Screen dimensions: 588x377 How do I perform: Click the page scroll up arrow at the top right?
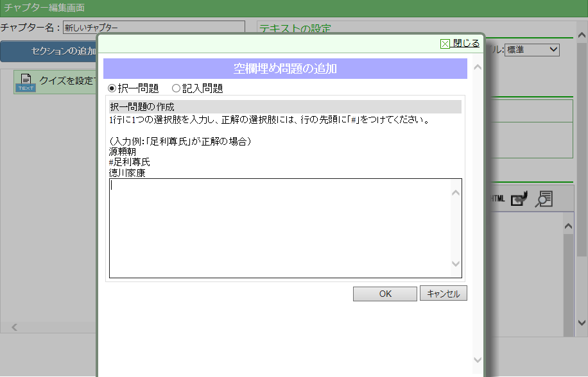[x=582, y=35]
